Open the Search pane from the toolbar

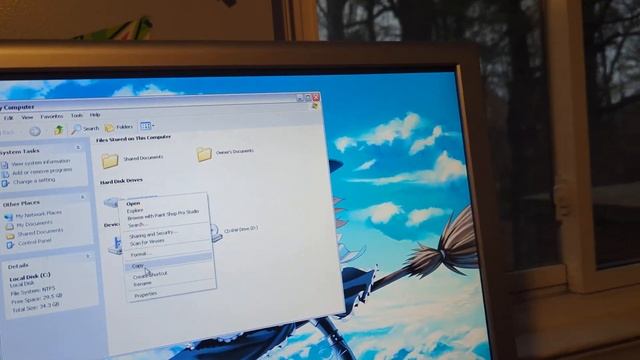[x=85, y=129]
